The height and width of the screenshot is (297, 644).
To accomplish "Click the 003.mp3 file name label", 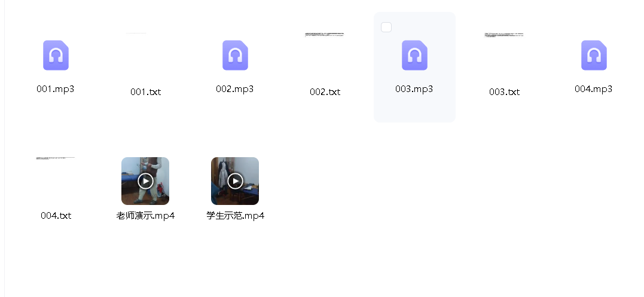I will pos(414,89).
